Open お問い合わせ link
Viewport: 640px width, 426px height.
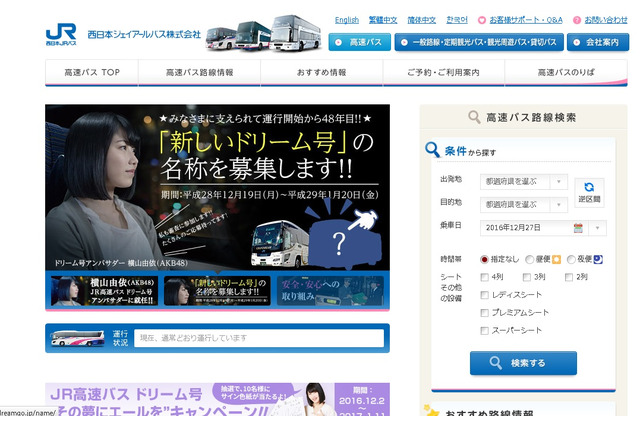pyautogui.click(x=606, y=20)
